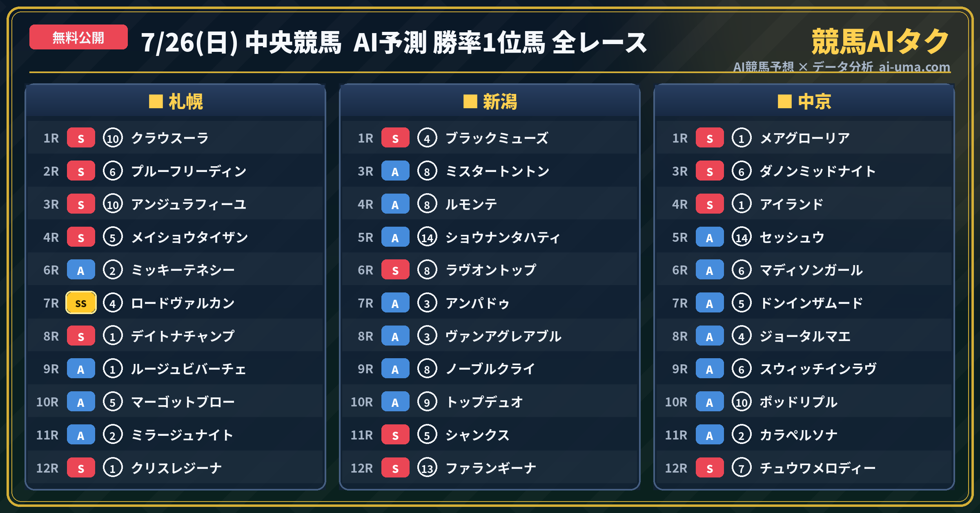Select the 中京 racecourse header

coord(804,101)
